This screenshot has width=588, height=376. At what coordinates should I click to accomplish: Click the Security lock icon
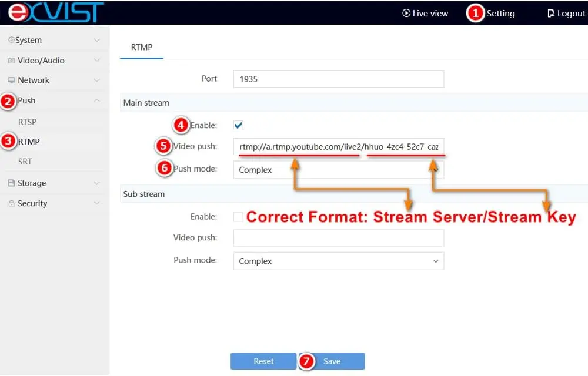click(11, 203)
